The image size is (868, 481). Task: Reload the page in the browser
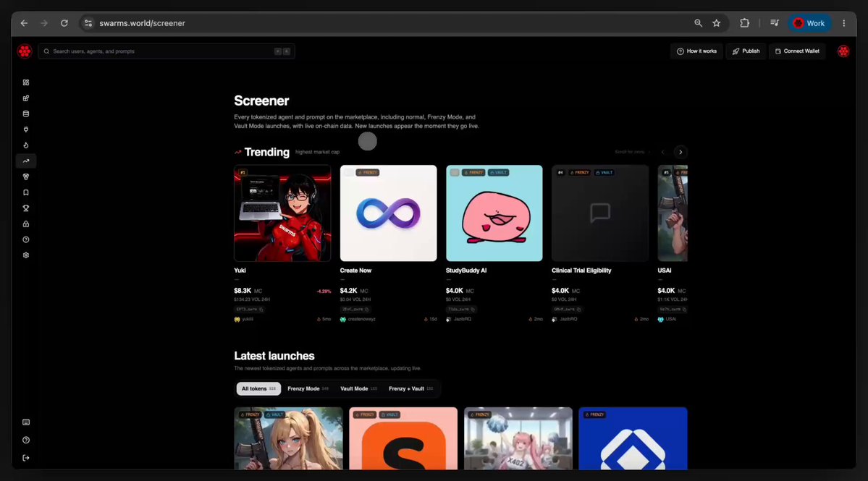click(x=64, y=23)
